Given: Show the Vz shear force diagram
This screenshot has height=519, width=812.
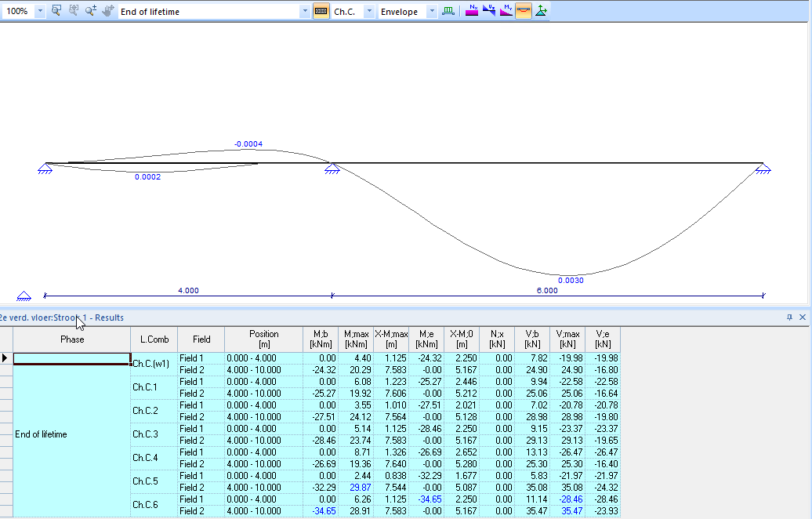Looking at the screenshot, I should pos(489,11).
